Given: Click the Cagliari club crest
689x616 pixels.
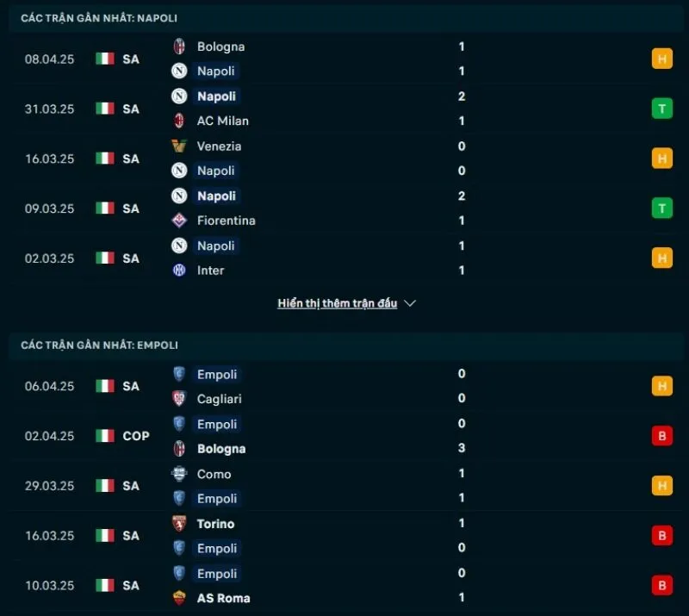Looking at the screenshot, I should pos(179,399).
